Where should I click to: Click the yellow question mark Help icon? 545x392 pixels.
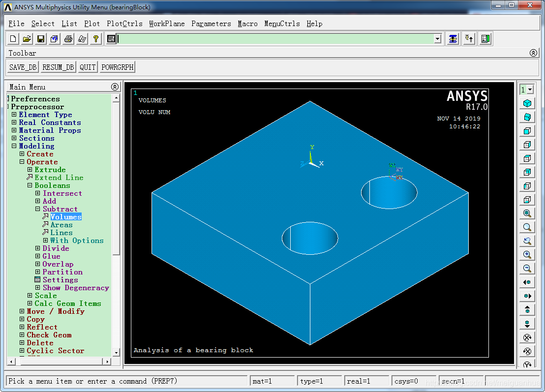coord(95,39)
